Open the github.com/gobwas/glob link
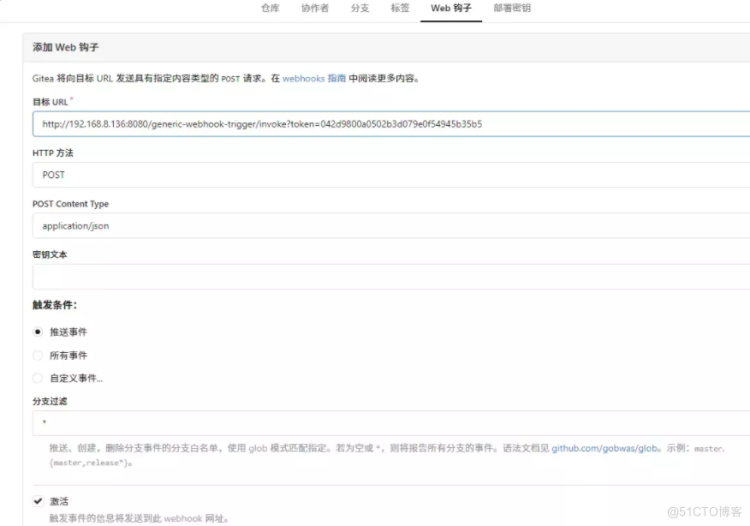The height and width of the screenshot is (526, 750). click(606, 449)
